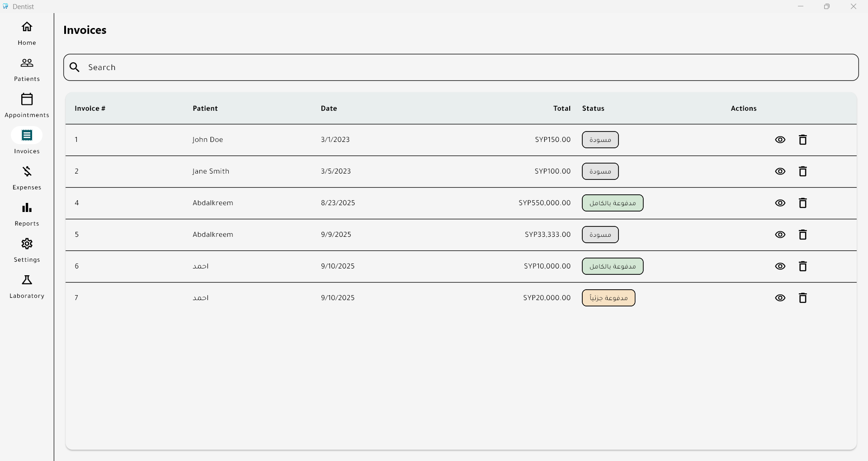View invoice 6 details with eye icon

point(780,266)
